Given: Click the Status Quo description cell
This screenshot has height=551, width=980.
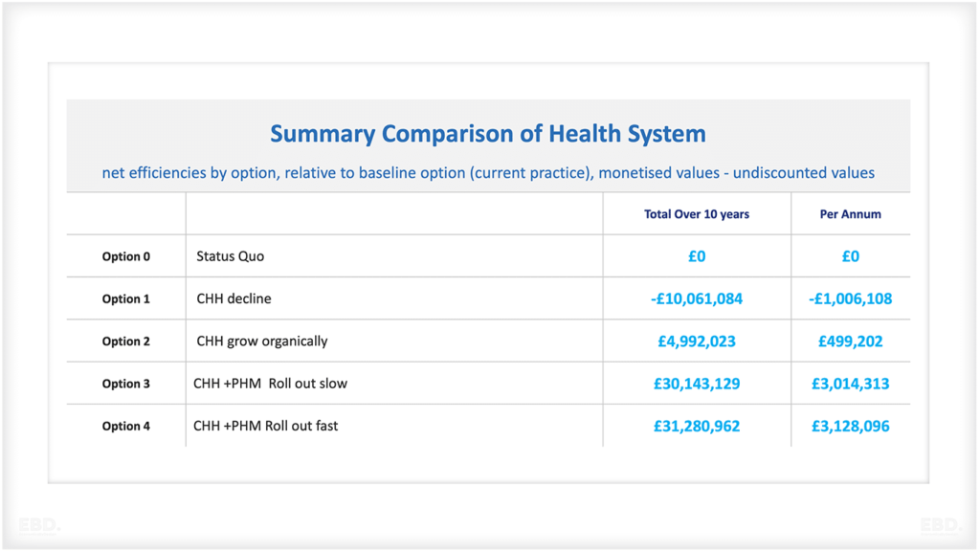Looking at the screenshot, I should [x=230, y=256].
